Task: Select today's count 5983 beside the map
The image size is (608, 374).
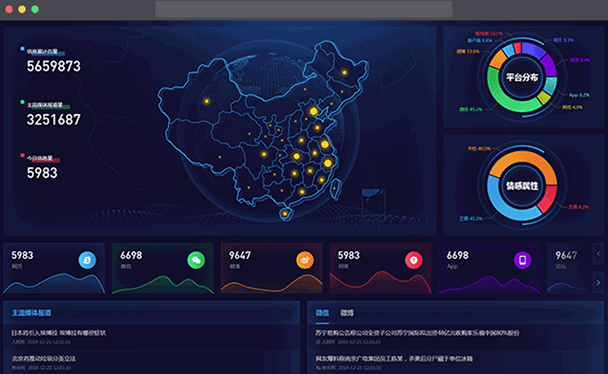Action: point(42,173)
